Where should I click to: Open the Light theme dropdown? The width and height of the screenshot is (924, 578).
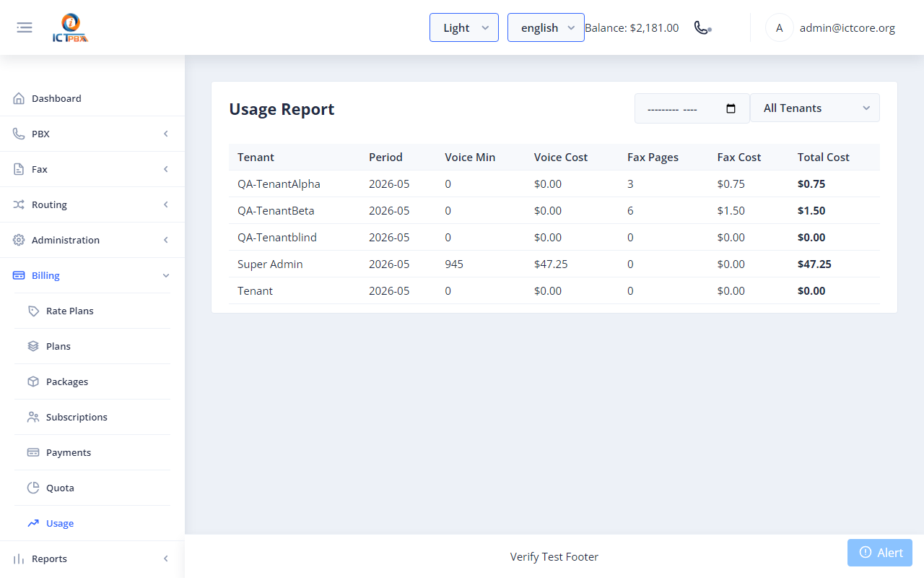(x=464, y=27)
